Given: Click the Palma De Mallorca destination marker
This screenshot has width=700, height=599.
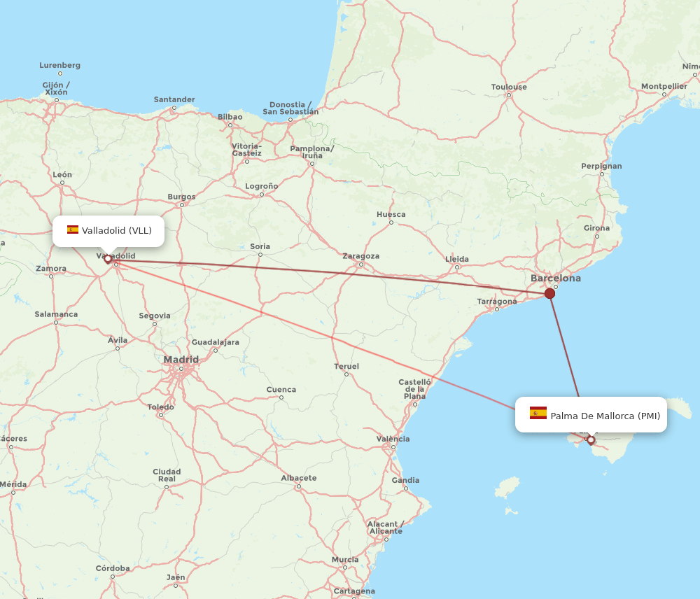Looking at the screenshot, I should coord(591,440).
